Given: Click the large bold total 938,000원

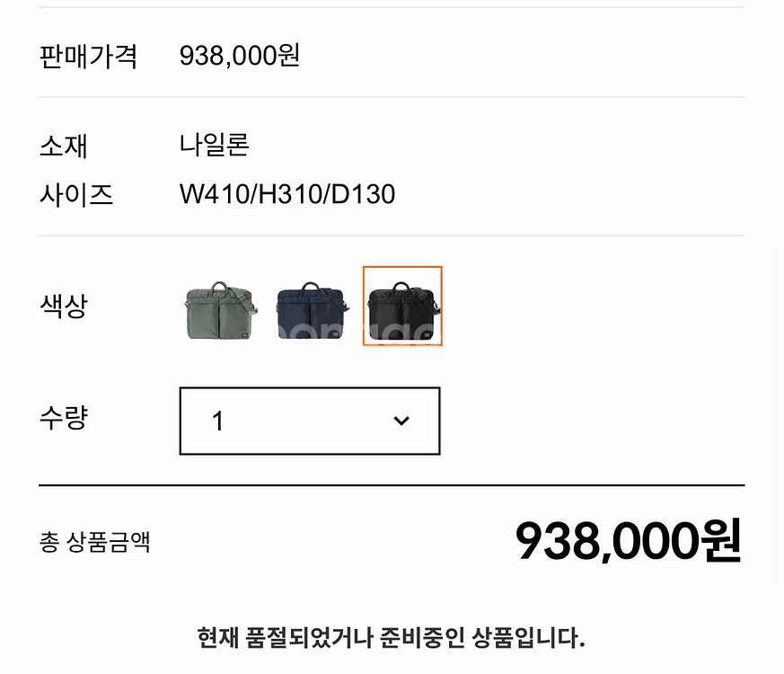Looking at the screenshot, I should (x=628, y=540).
